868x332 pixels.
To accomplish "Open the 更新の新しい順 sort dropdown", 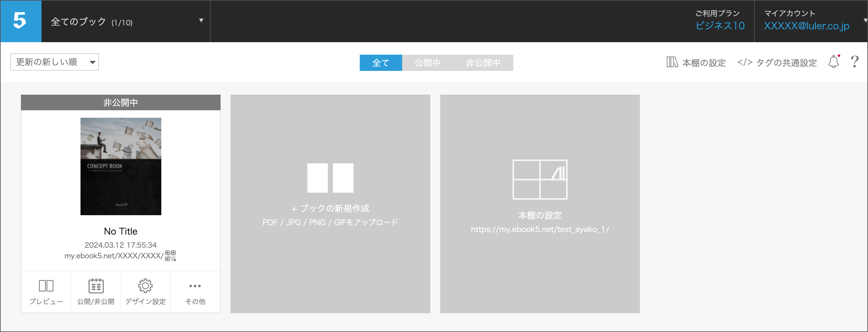I will [54, 62].
